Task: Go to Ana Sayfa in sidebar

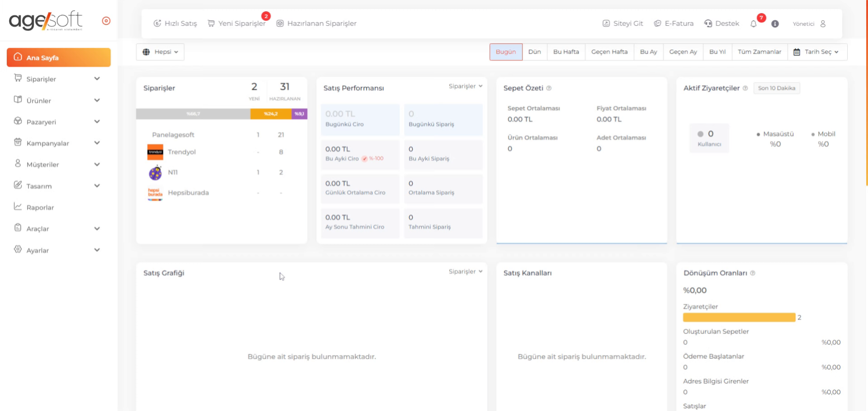Action: (x=58, y=58)
